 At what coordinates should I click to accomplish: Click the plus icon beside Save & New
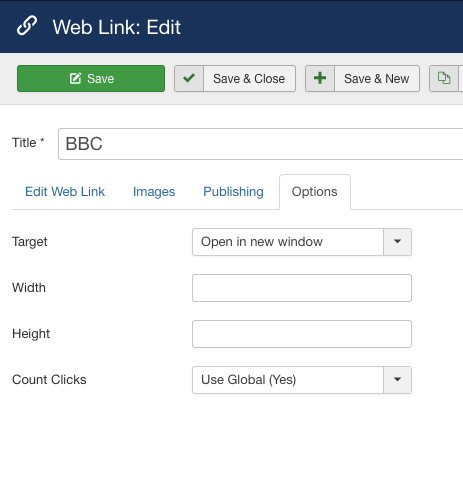click(x=320, y=78)
